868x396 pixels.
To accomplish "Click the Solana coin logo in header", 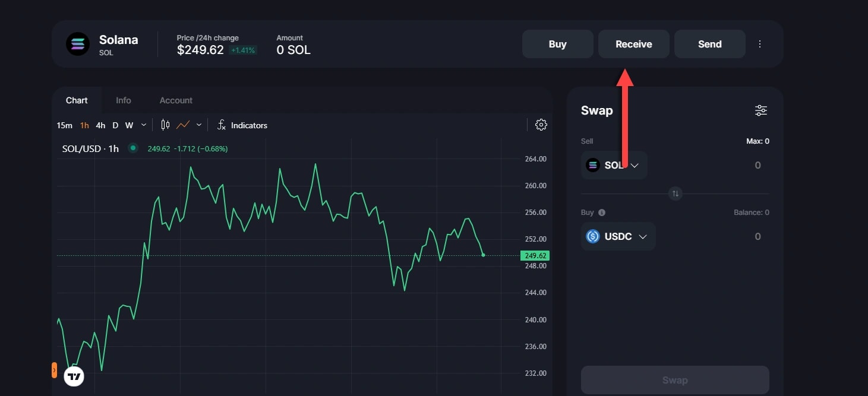I will pos(78,44).
